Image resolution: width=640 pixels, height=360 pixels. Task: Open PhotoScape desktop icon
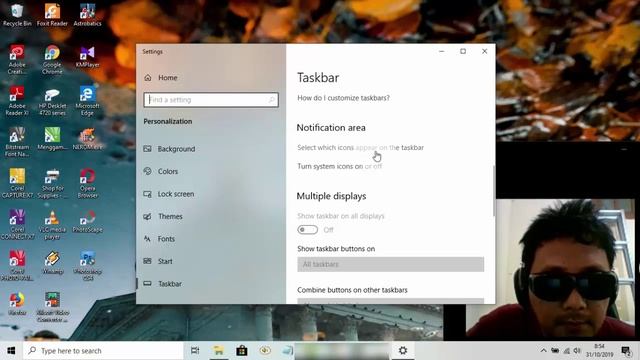click(x=87, y=221)
